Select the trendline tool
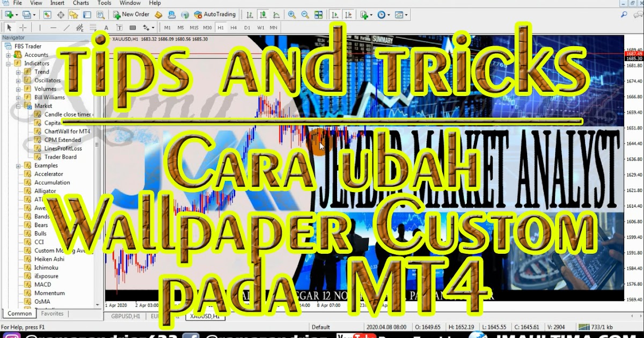Image resolution: width=644 pixels, height=338 pixels. point(67,27)
